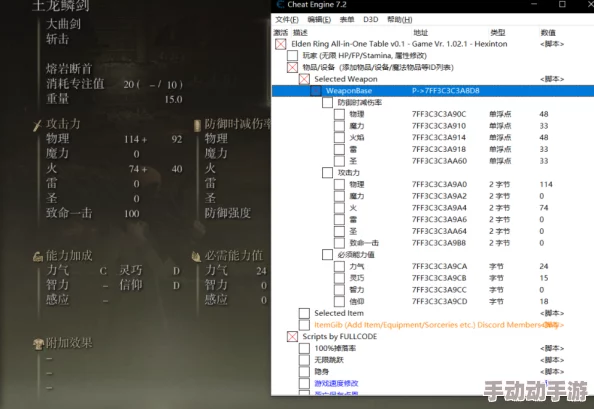Toggle the WeaponBase checkbox
This screenshot has height=409, width=594.
click(316, 91)
